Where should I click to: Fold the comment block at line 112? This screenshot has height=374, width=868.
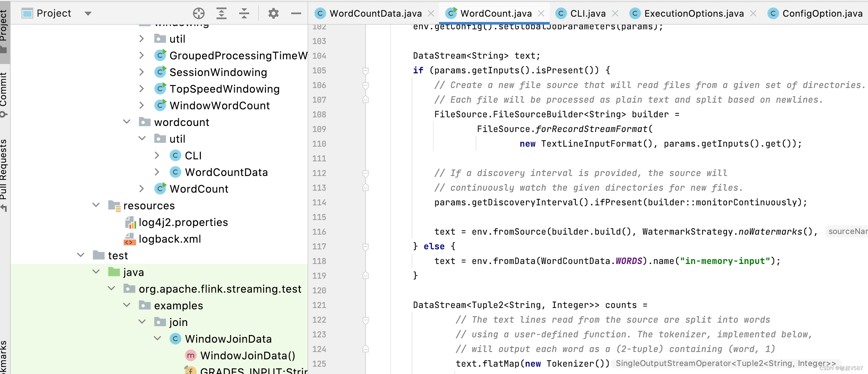tap(365, 173)
